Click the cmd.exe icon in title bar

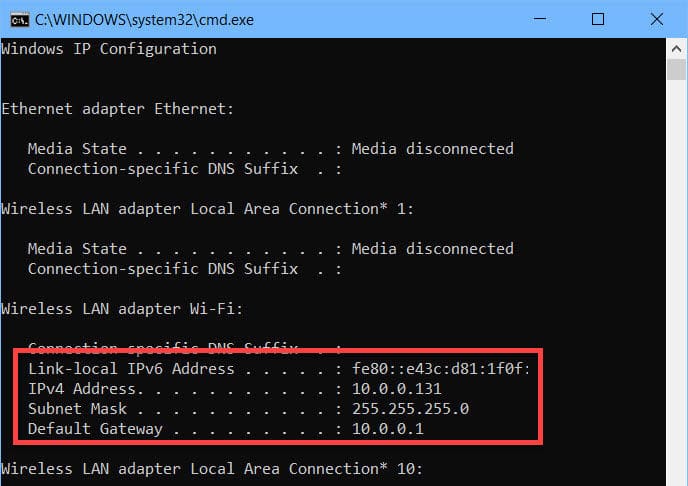pos(20,20)
